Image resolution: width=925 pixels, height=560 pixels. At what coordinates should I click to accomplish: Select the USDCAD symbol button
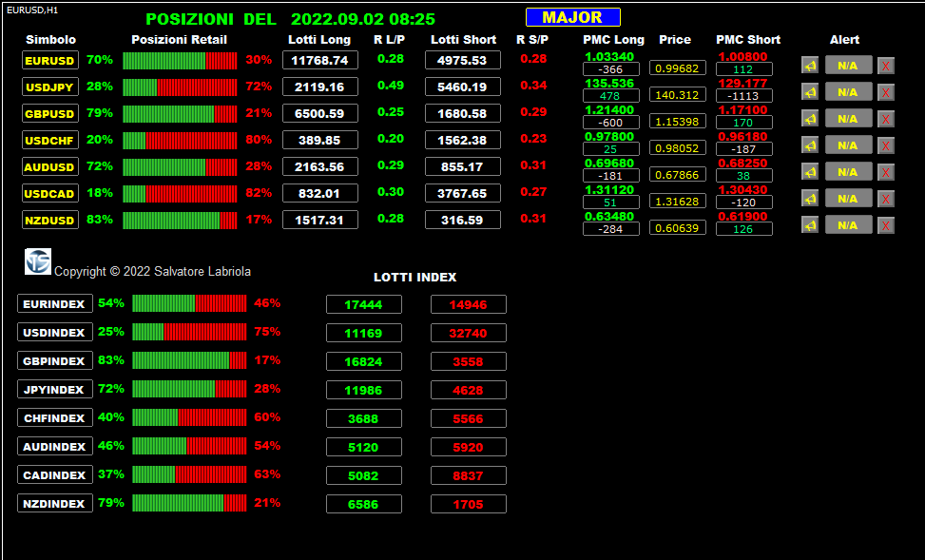click(x=50, y=193)
